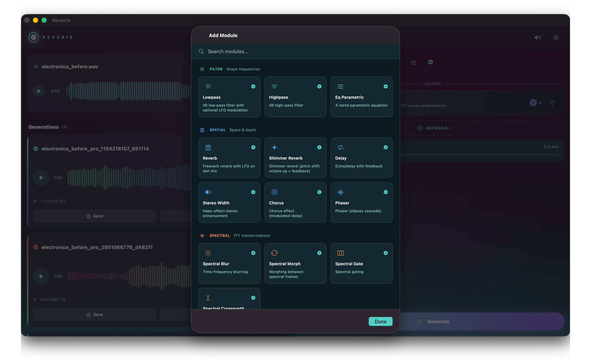Click the Reverb building icon
This screenshot has height=364, width=591.
pos(208,147)
